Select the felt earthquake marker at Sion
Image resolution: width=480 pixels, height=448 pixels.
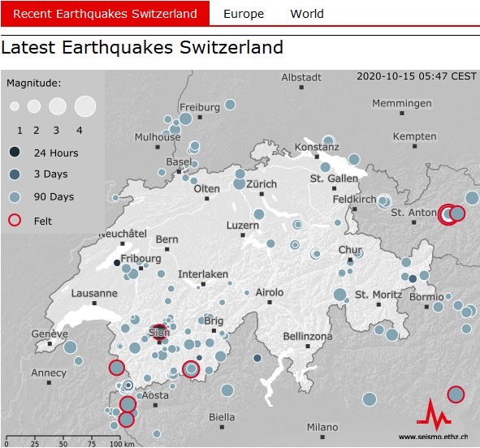pos(159,332)
